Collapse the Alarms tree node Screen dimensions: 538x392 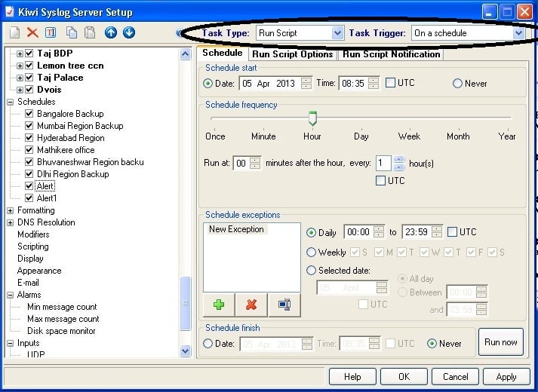click(11, 295)
